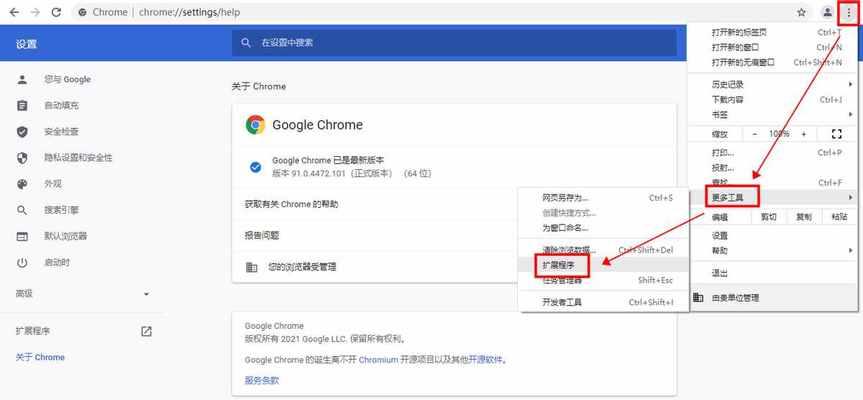Expand 历史记录 submenu
This screenshot has width=863, height=400.
(x=773, y=84)
